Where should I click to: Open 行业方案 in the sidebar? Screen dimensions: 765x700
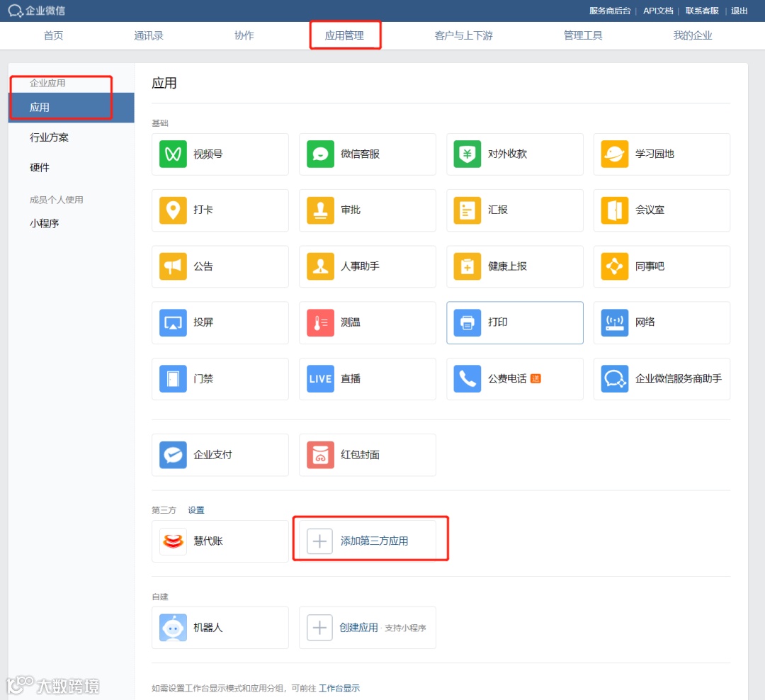49,137
